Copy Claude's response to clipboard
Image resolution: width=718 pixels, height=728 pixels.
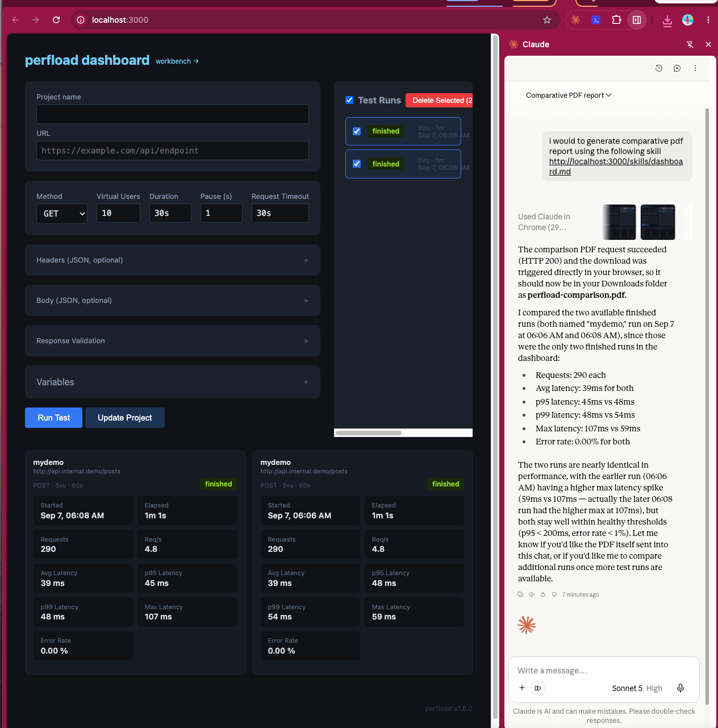click(520, 594)
